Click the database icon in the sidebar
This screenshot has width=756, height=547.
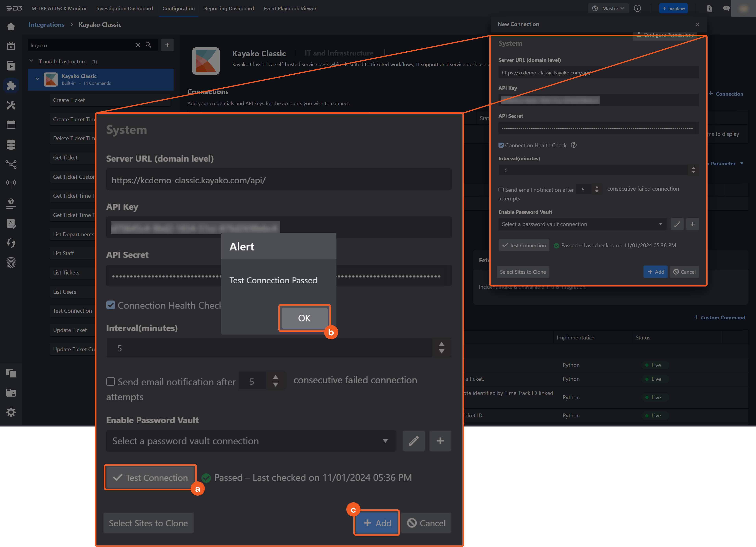pyautogui.click(x=11, y=144)
